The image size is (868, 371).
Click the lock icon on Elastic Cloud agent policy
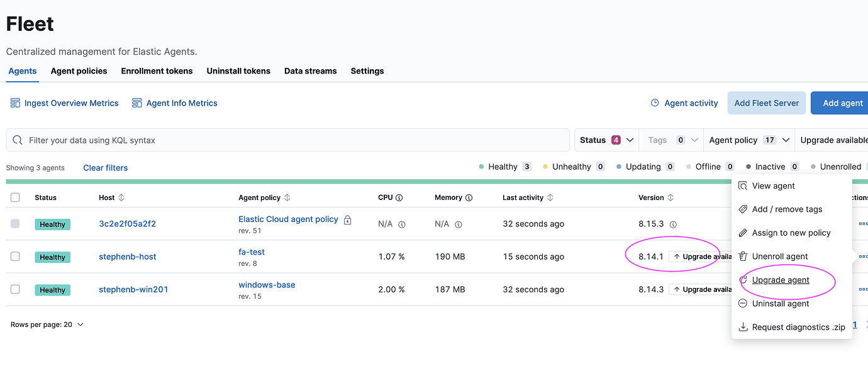tap(347, 219)
